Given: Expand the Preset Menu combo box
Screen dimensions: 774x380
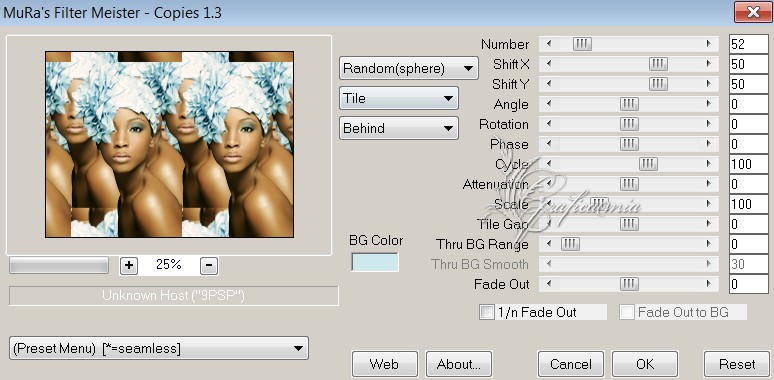Looking at the screenshot, I should click(x=158, y=348).
